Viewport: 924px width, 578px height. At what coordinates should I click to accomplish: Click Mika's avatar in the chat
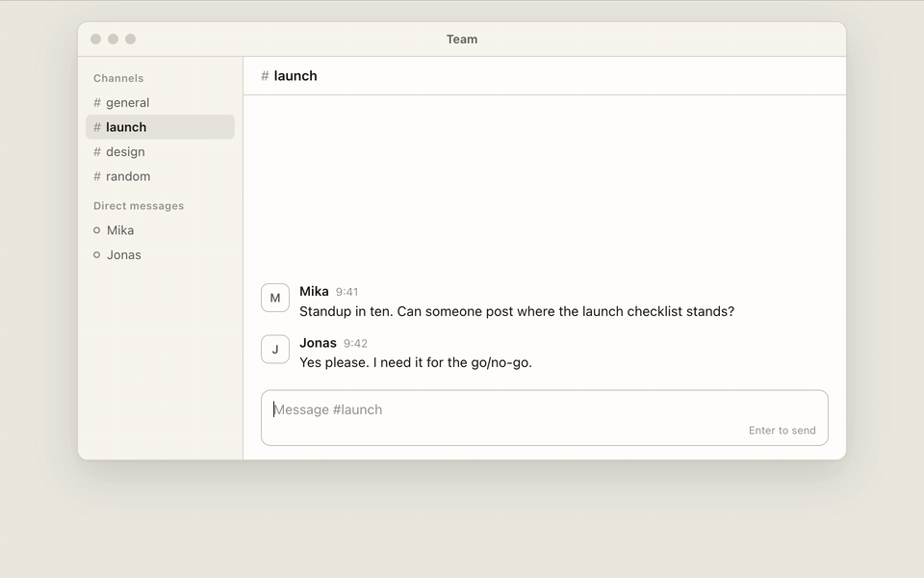(x=275, y=298)
